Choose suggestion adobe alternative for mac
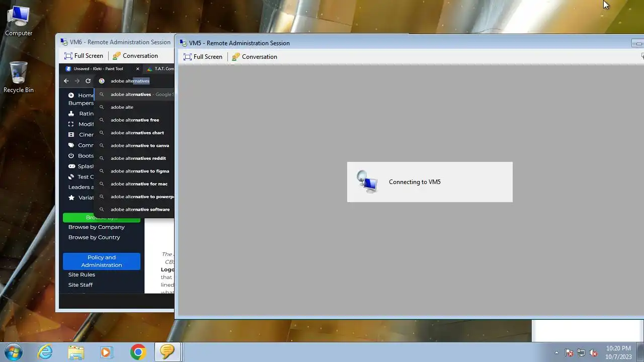 click(134, 184)
